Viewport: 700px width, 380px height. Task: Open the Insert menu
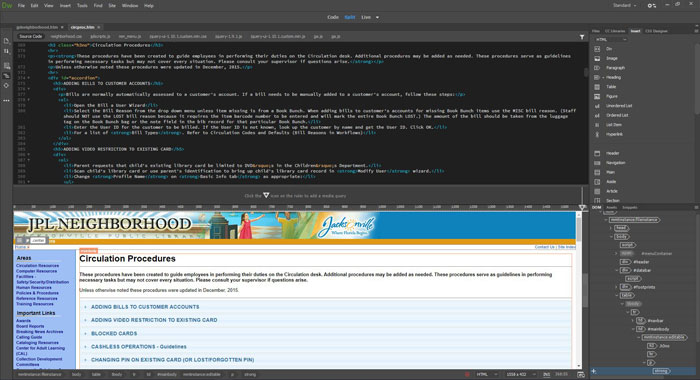[65, 6]
